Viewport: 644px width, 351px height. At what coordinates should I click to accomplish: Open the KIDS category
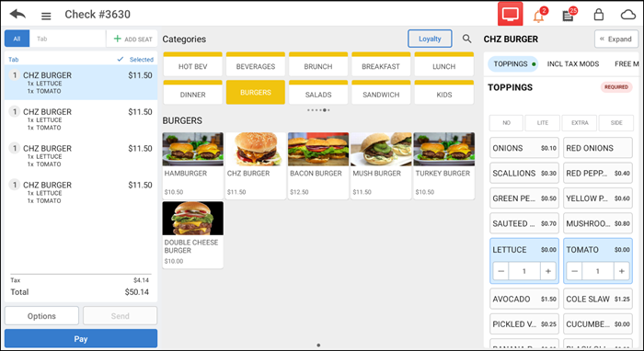click(444, 92)
